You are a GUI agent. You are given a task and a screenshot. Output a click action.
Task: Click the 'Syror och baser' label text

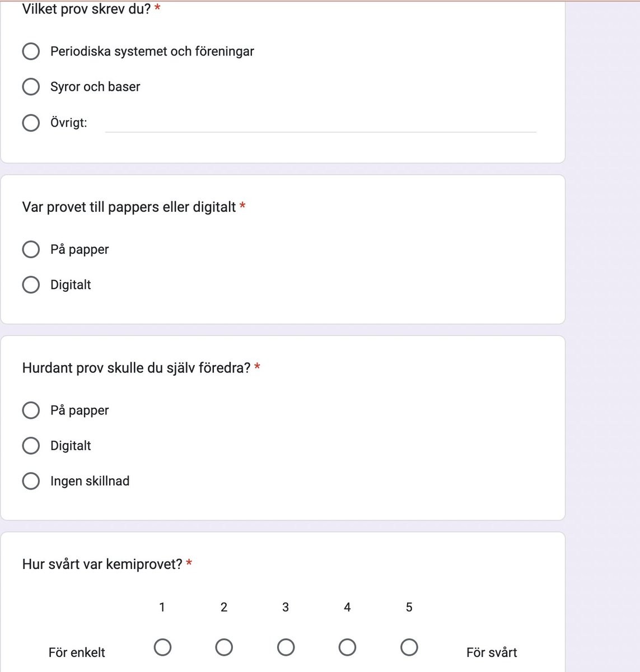[95, 87]
